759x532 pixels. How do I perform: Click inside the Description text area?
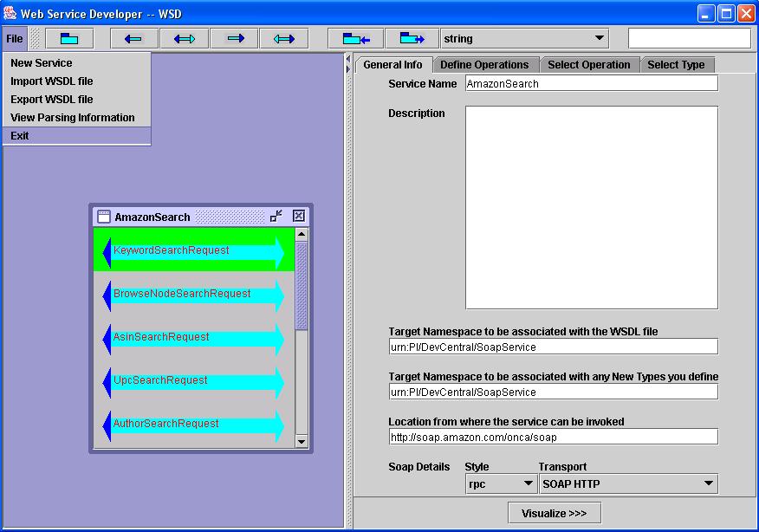point(592,208)
